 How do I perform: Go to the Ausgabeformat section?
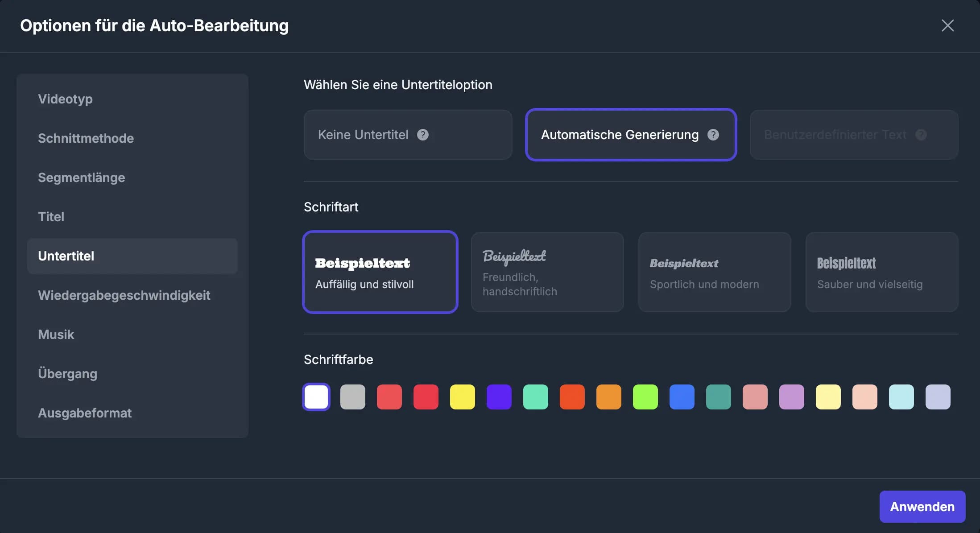(85, 413)
